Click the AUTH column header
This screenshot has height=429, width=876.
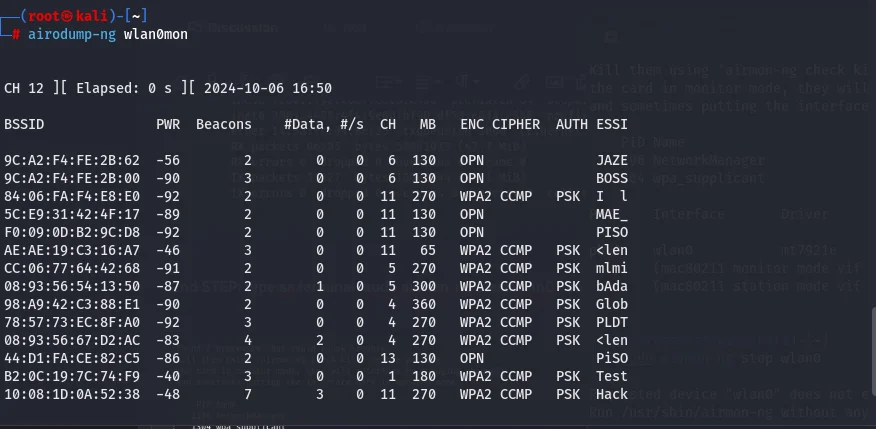[x=572, y=125]
